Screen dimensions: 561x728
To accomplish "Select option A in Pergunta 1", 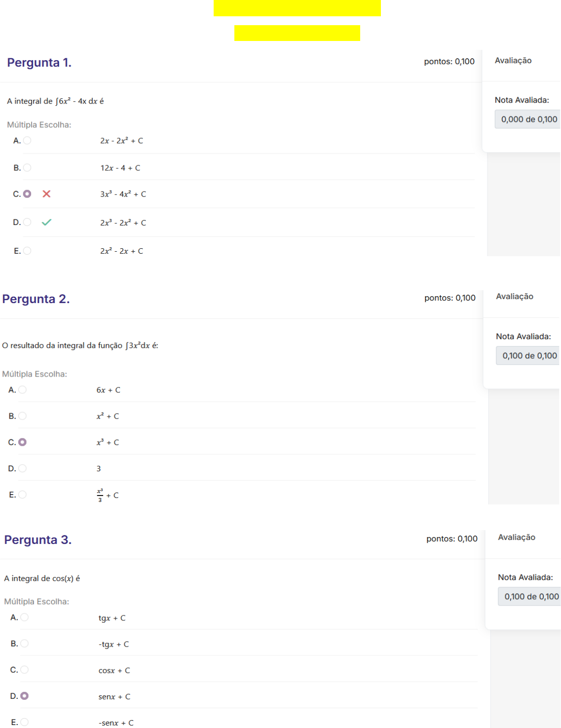I will pos(27,141).
